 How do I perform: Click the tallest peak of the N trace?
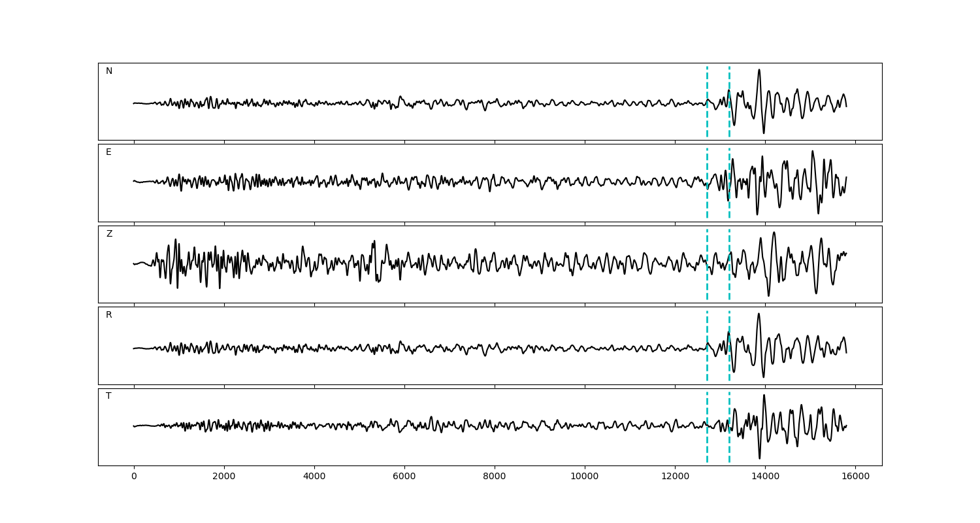point(759,70)
